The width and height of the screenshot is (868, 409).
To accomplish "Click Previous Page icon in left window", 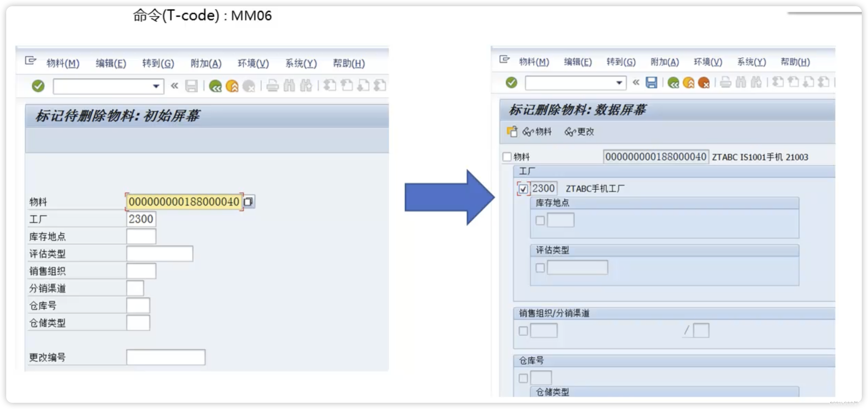I will (346, 86).
